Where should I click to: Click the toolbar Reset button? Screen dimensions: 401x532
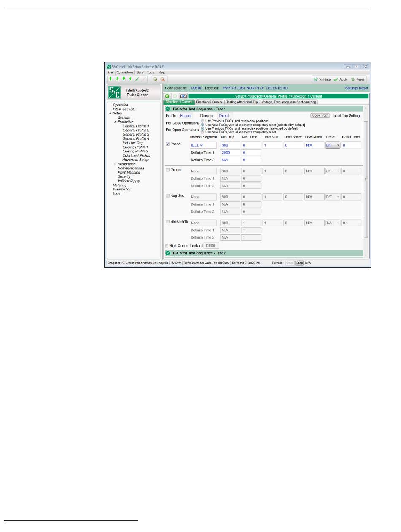[358, 79]
